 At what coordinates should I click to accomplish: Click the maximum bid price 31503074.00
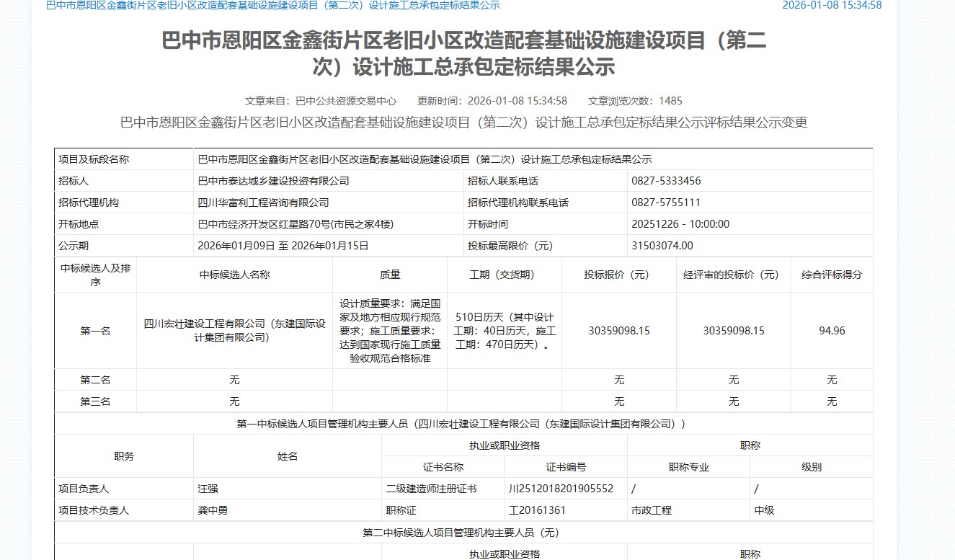coord(662,246)
